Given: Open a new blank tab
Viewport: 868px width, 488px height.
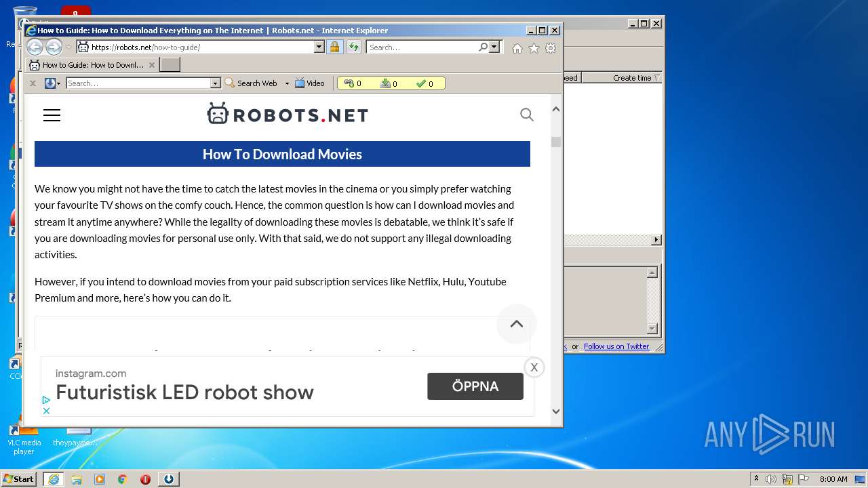Looking at the screenshot, I should click(170, 65).
